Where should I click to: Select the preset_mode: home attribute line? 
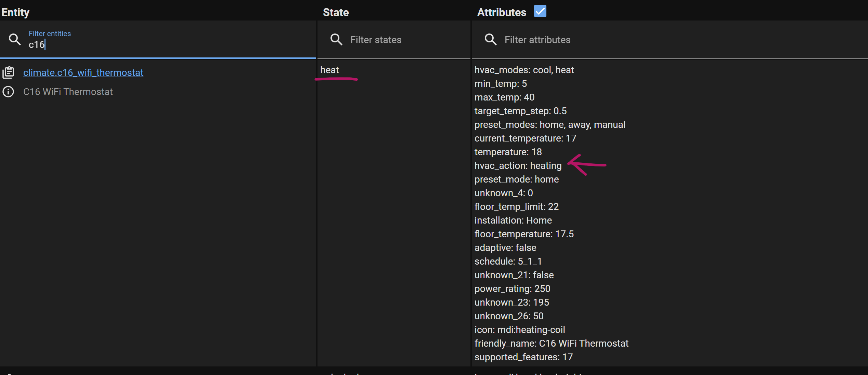click(517, 179)
